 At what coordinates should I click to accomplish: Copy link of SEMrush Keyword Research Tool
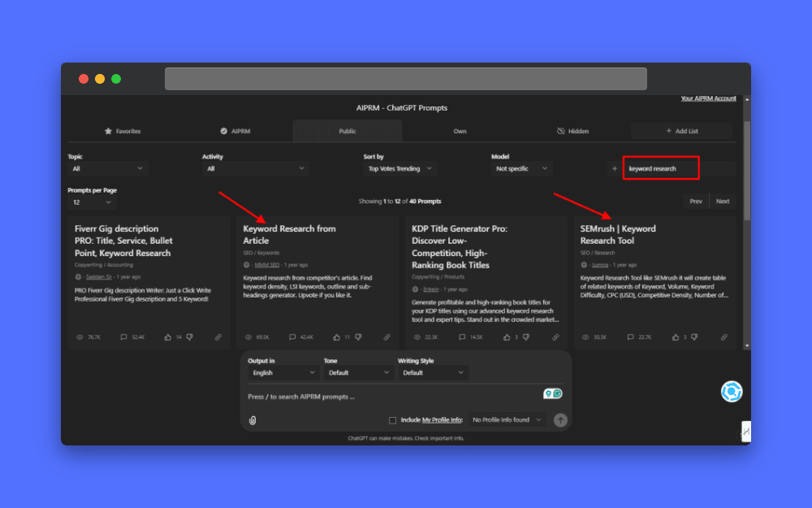coord(724,337)
